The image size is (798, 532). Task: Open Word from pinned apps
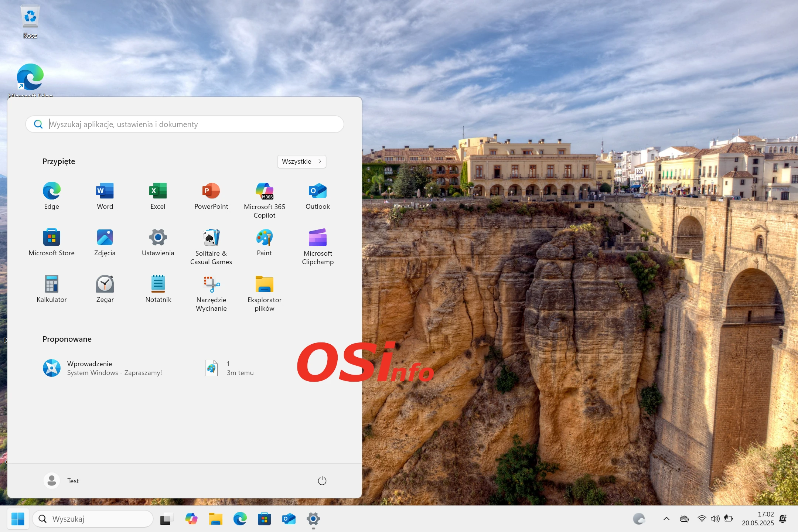pyautogui.click(x=105, y=196)
